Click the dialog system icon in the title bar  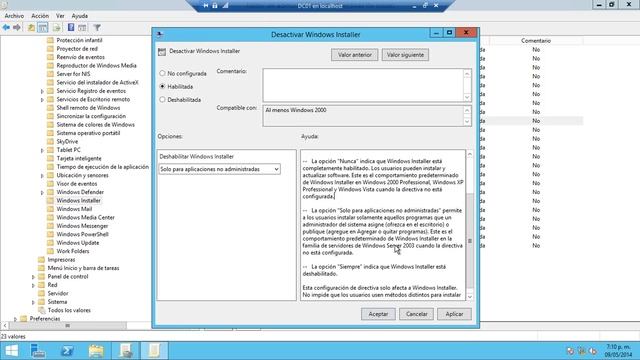160,34
